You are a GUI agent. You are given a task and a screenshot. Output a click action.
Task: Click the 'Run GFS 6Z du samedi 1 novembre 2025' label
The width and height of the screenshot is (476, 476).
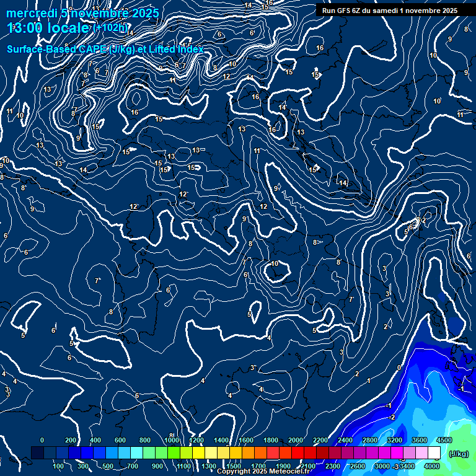390,11
